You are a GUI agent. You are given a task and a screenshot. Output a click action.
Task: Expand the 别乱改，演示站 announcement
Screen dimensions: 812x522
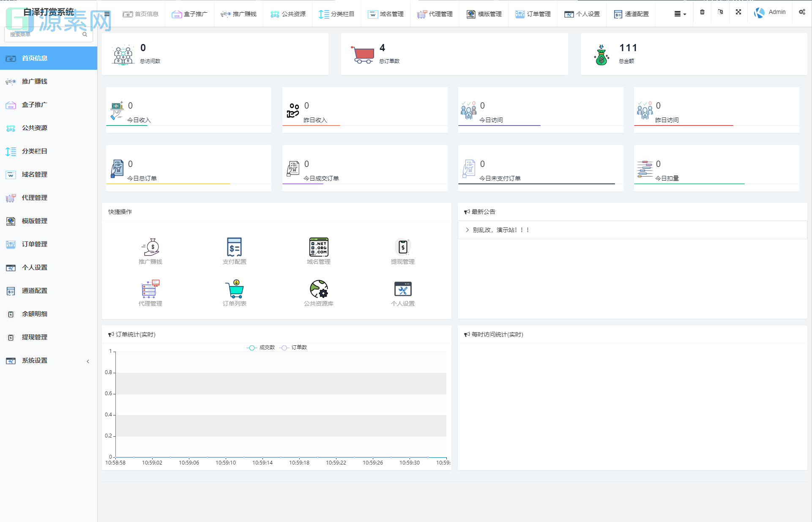click(x=500, y=230)
